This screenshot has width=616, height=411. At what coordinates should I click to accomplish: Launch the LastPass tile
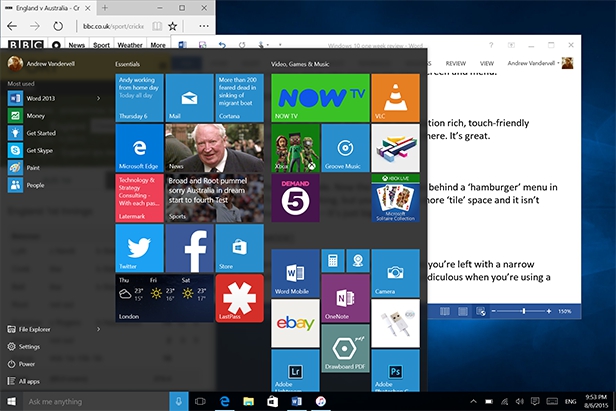pyautogui.click(x=239, y=298)
